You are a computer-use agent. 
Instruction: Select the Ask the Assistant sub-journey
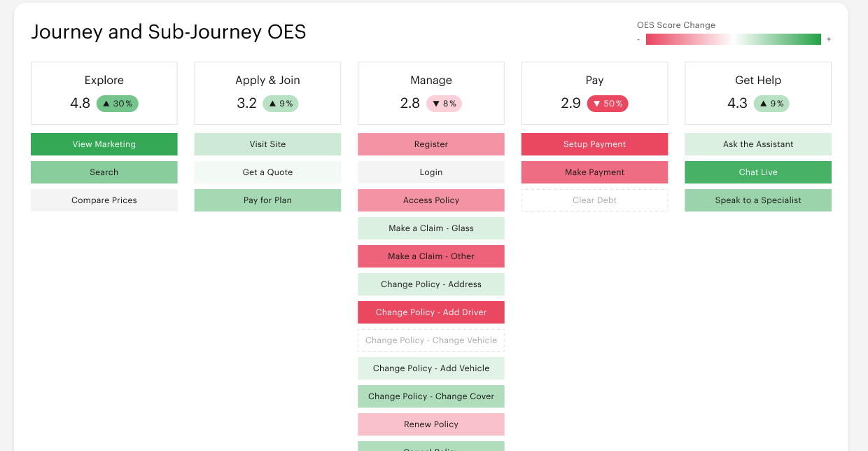pos(758,144)
